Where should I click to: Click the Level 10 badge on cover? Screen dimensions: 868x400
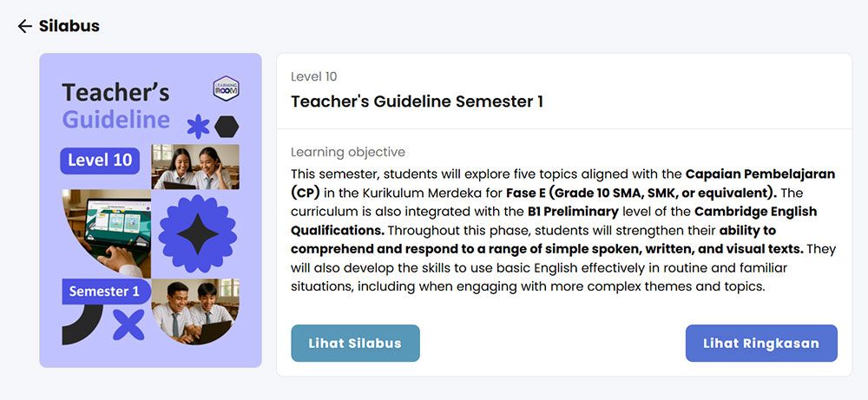[100, 160]
